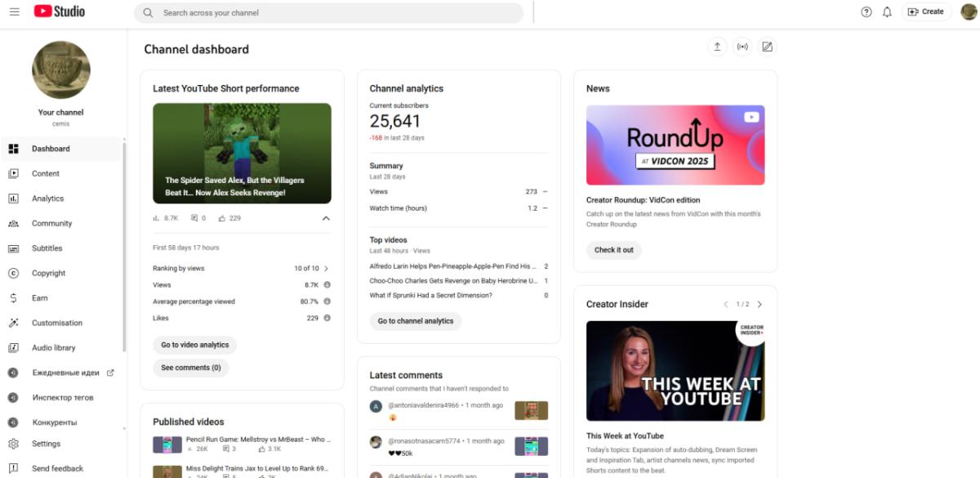The height and width of the screenshot is (478, 980).
Task: Click video thumbnail beside @ronasotnasacam5774 comment
Action: pos(531,446)
